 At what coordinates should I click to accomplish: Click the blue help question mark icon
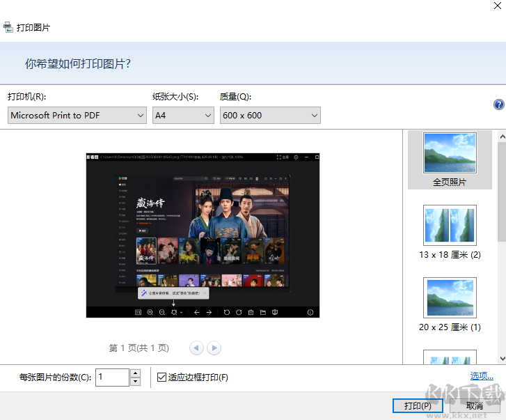[x=498, y=104]
